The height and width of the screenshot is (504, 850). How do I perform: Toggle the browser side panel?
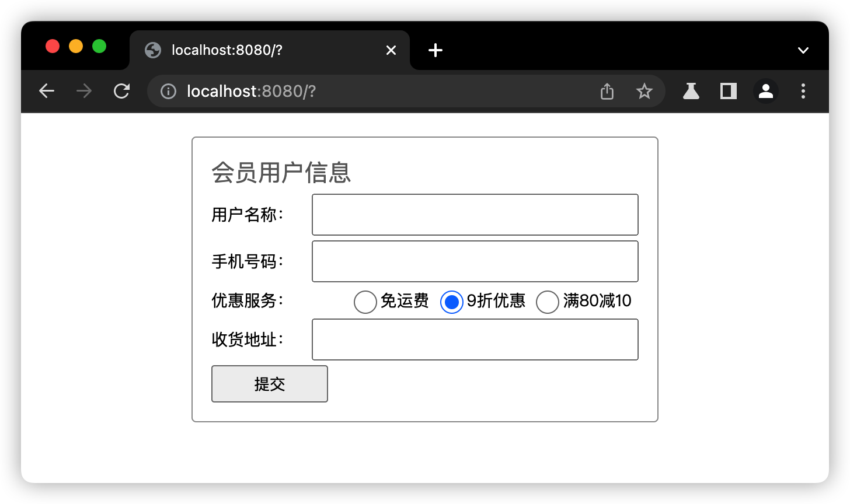(x=728, y=91)
